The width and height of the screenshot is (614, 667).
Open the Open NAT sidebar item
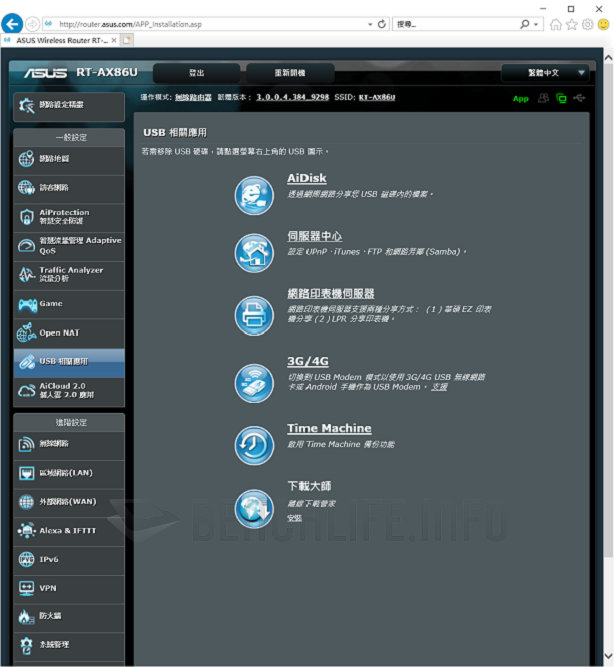tap(69, 333)
